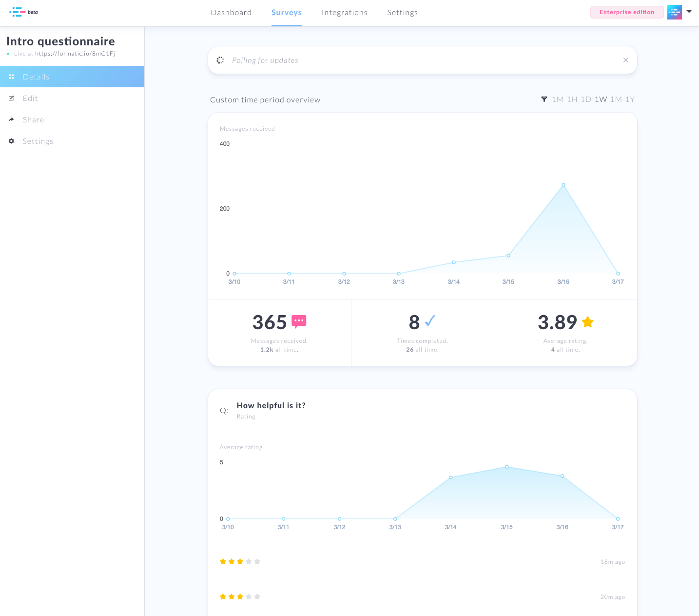Screen dimensions: 699x616
Task: Click the blue checkmark completion icon
Action: coord(430,321)
